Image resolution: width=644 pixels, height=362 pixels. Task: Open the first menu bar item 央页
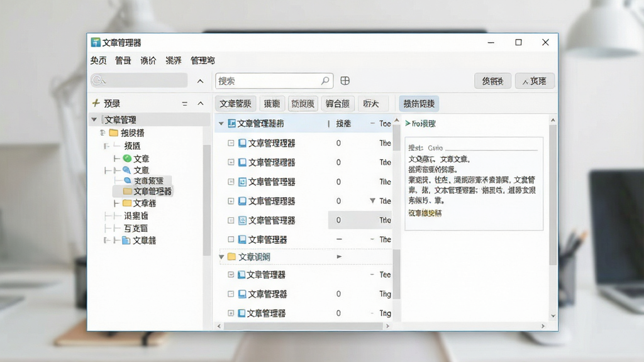click(x=99, y=60)
